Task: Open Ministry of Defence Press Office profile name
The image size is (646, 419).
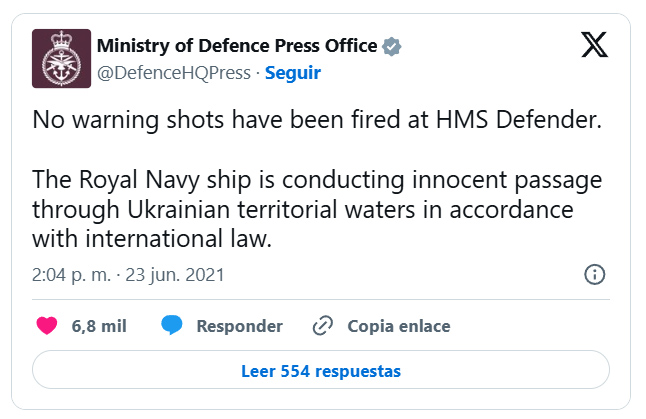Action: [236, 46]
